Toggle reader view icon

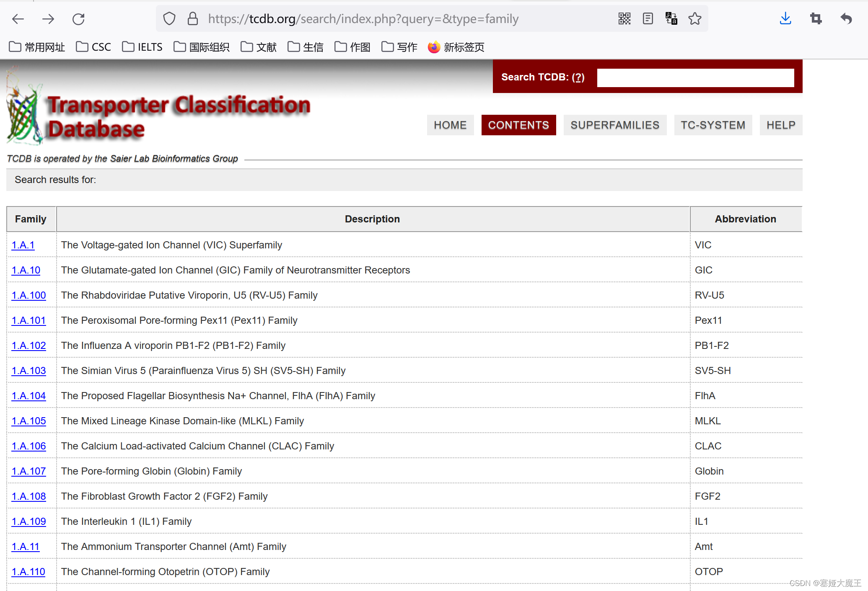coord(648,19)
